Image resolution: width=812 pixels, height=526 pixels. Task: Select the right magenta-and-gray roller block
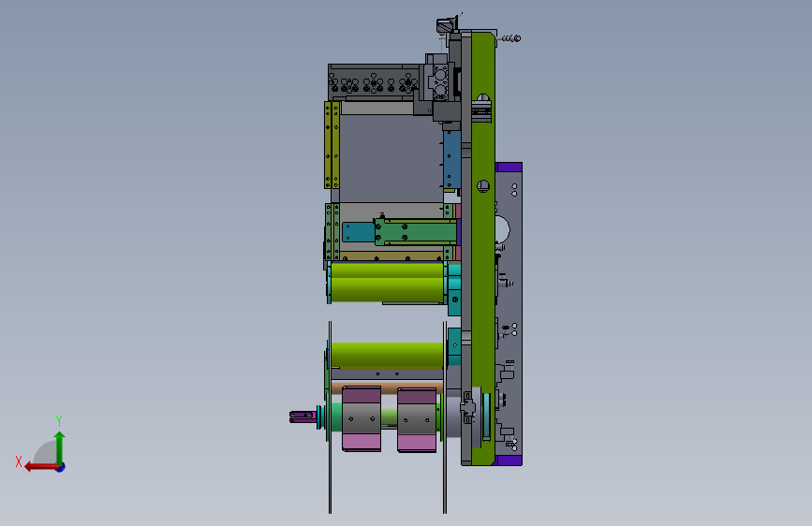point(417,420)
